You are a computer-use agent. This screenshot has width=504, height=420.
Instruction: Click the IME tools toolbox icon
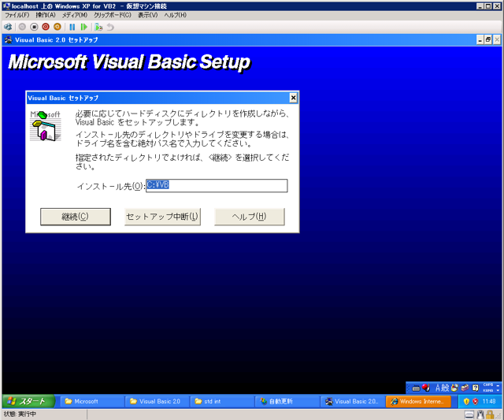pyautogui.click(x=465, y=388)
